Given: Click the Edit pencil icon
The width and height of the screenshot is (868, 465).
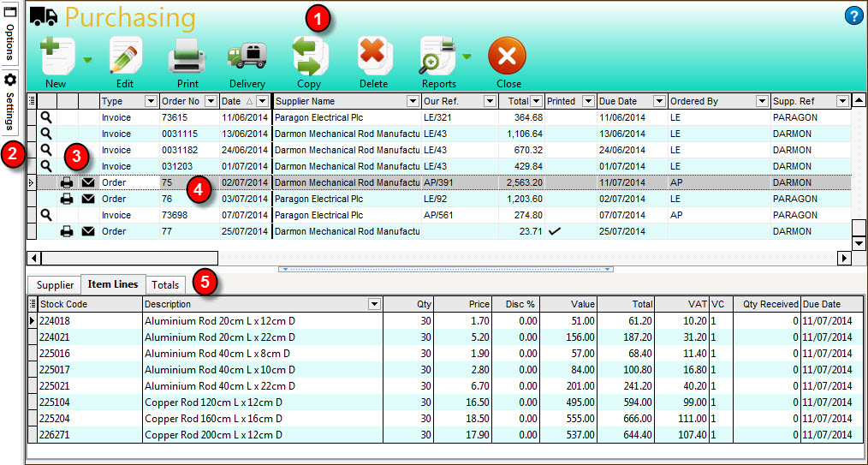Looking at the screenshot, I should [125, 57].
